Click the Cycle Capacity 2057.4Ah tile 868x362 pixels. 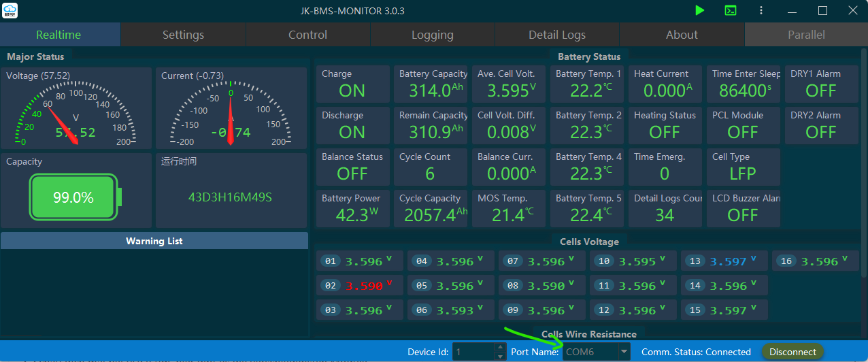pyautogui.click(x=431, y=208)
